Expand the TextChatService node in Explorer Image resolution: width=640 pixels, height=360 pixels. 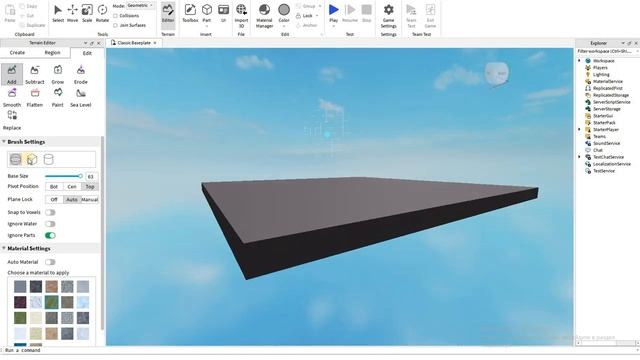click(x=579, y=157)
